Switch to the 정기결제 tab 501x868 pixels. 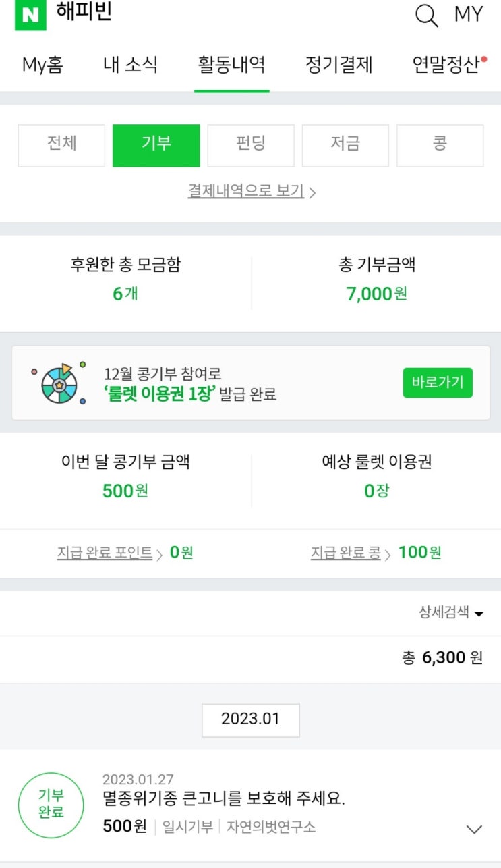click(338, 65)
